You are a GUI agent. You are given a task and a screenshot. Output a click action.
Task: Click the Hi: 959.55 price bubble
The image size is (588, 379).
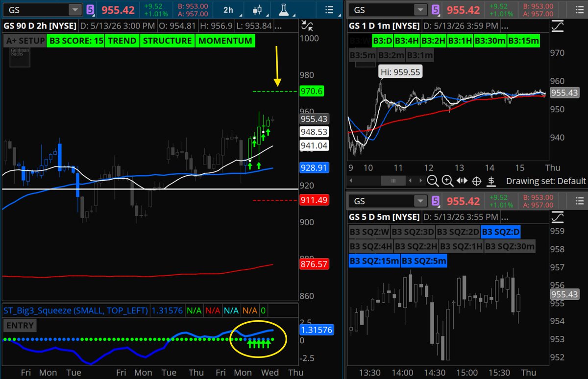click(400, 72)
